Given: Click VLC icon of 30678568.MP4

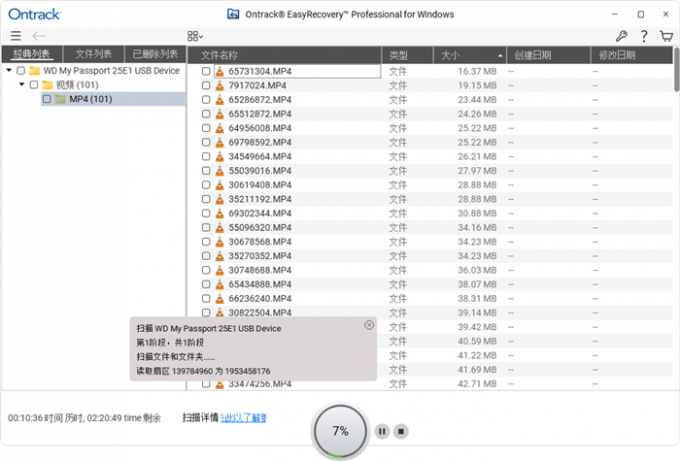Looking at the screenshot, I should pyautogui.click(x=220, y=242).
